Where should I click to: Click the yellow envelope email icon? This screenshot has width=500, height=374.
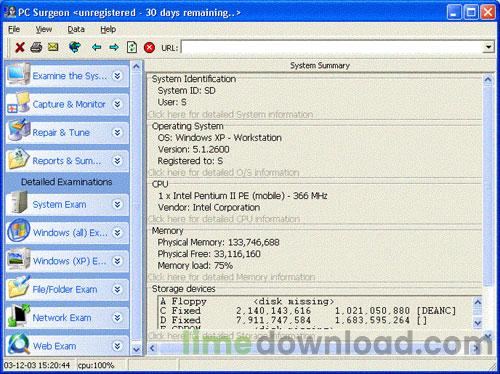(53, 47)
